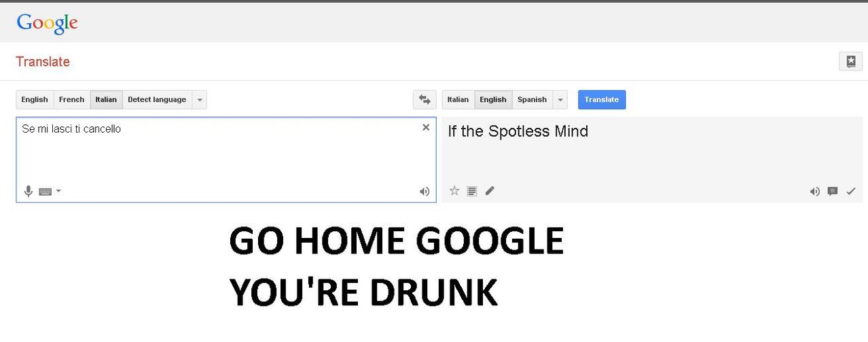Listen to the Italian source text
Image resolution: width=868 pixels, height=342 pixels.
click(x=424, y=192)
